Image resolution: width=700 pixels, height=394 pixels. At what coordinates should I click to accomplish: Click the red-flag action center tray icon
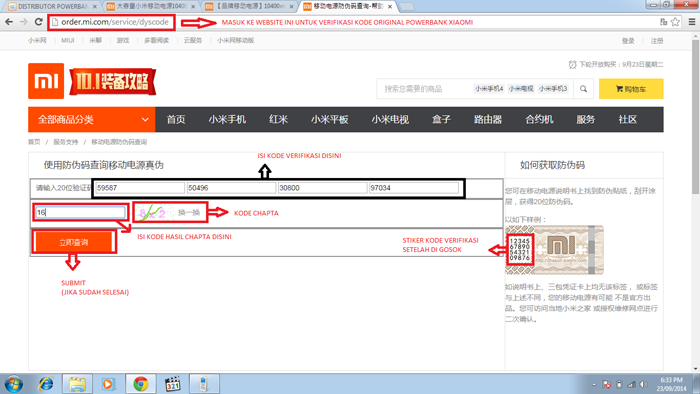pos(606,384)
